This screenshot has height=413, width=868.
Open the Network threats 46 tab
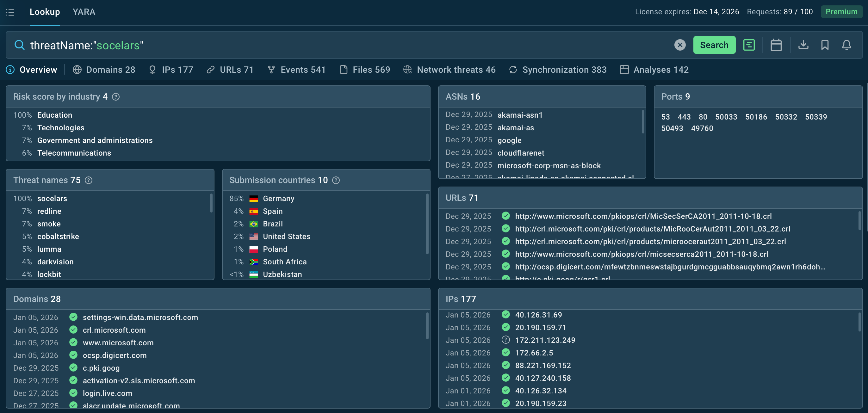pos(456,70)
